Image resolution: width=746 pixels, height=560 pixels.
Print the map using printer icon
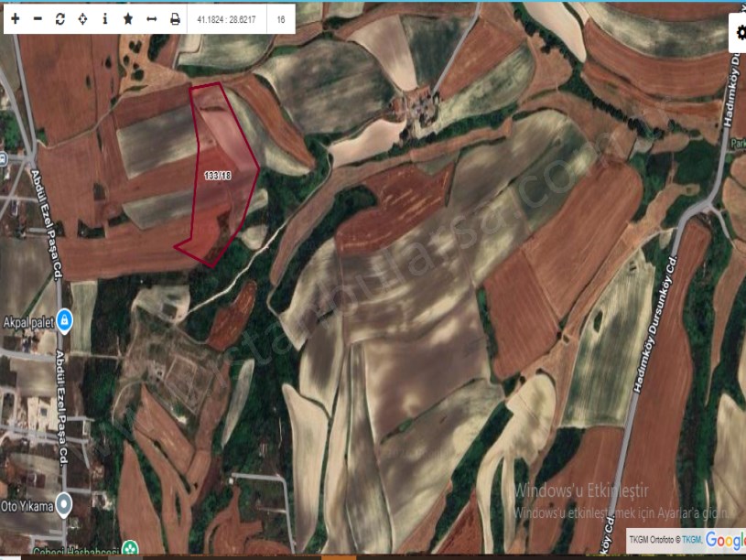tap(175, 18)
